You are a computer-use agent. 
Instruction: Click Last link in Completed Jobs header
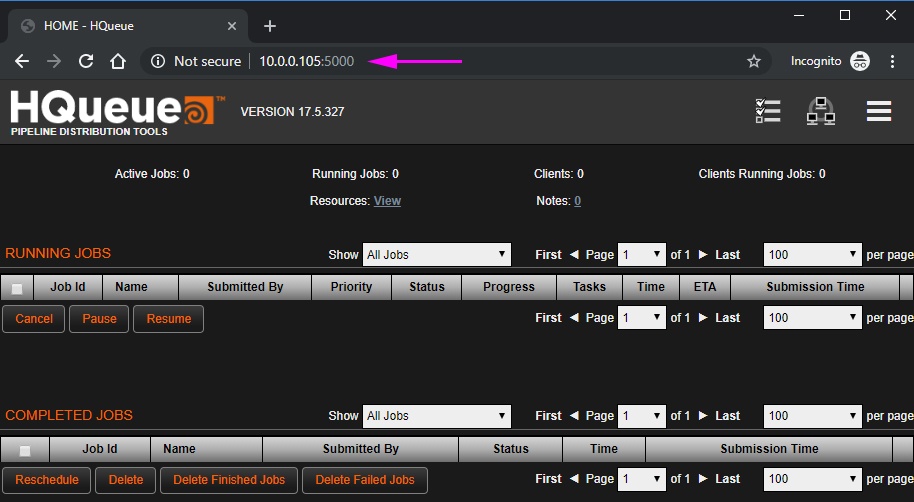(727, 415)
